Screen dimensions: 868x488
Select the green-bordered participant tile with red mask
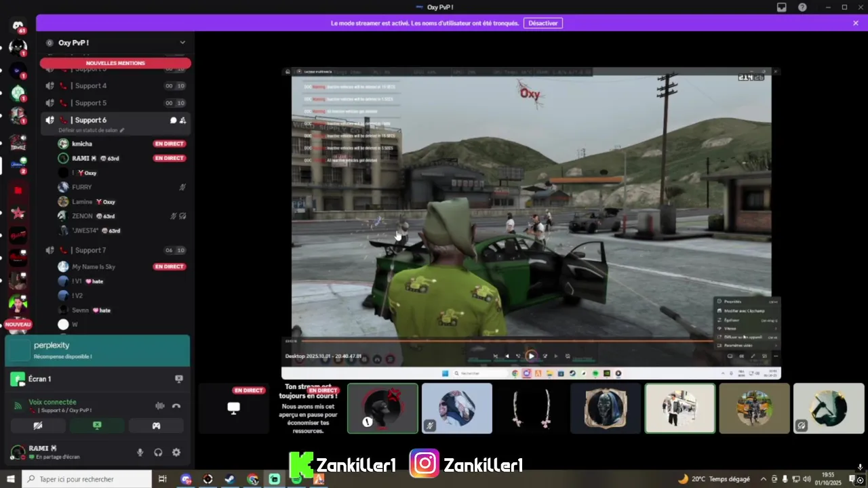[x=382, y=408]
